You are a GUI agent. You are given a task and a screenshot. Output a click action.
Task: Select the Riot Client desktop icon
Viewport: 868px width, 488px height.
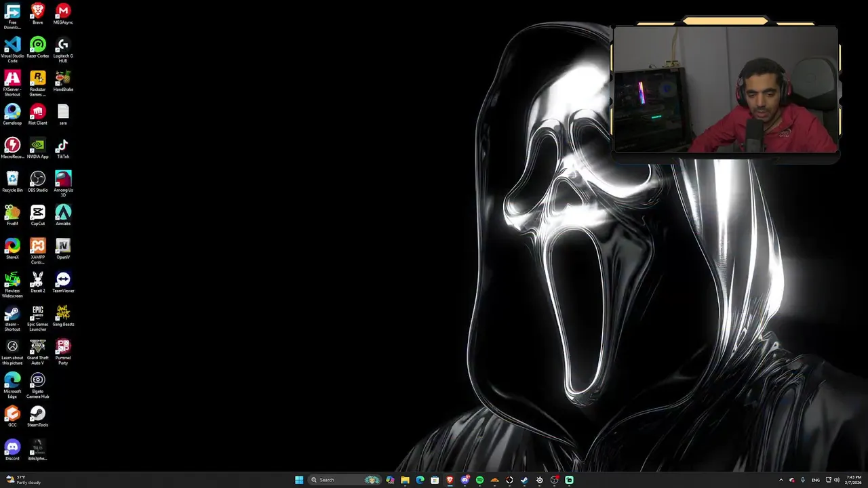[x=37, y=115]
